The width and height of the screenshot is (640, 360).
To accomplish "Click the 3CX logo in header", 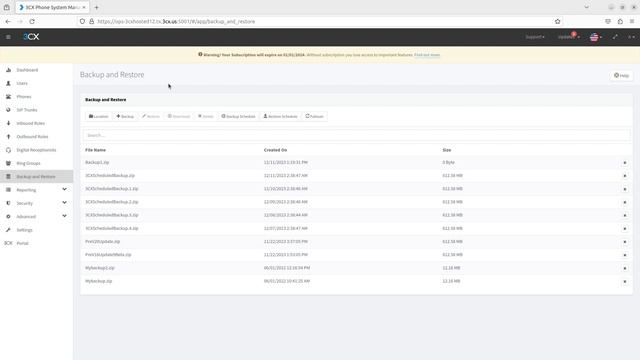I will point(31,37).
